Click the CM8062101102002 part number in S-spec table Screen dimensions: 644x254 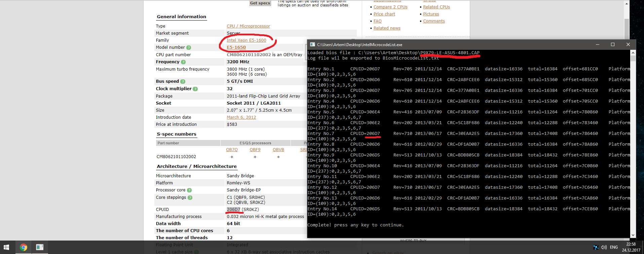(176, 157)
